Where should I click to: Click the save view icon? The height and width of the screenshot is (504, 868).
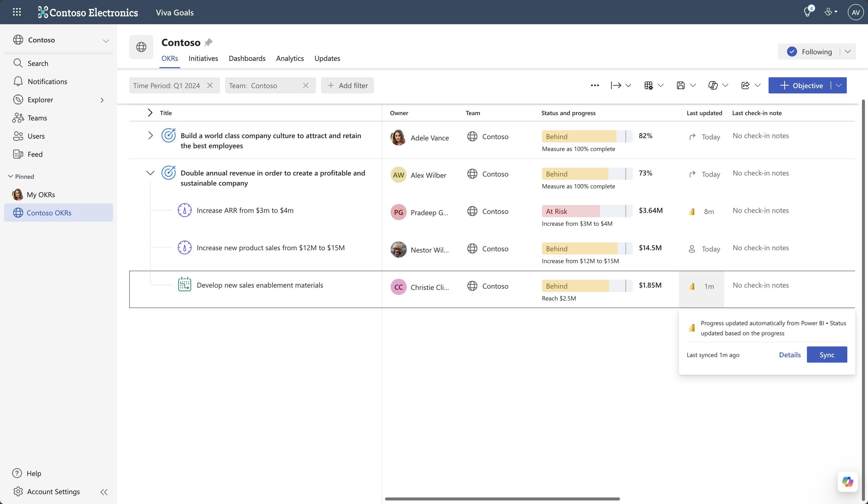point(681,86)
